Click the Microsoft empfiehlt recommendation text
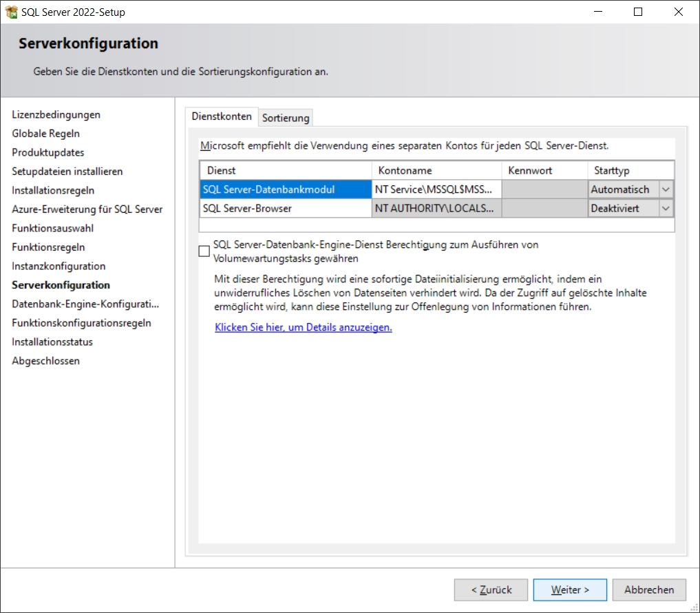700x613 pixels. (x=405, y=145)
